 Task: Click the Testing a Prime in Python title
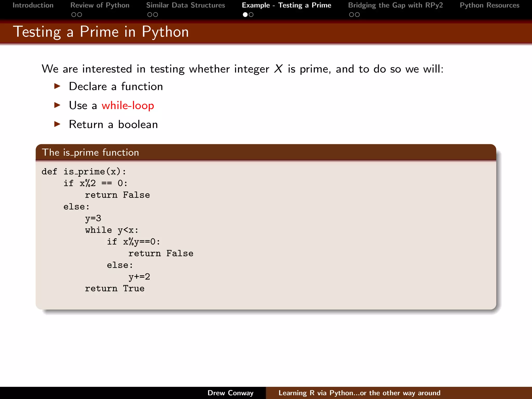click(x=101, y=32)
